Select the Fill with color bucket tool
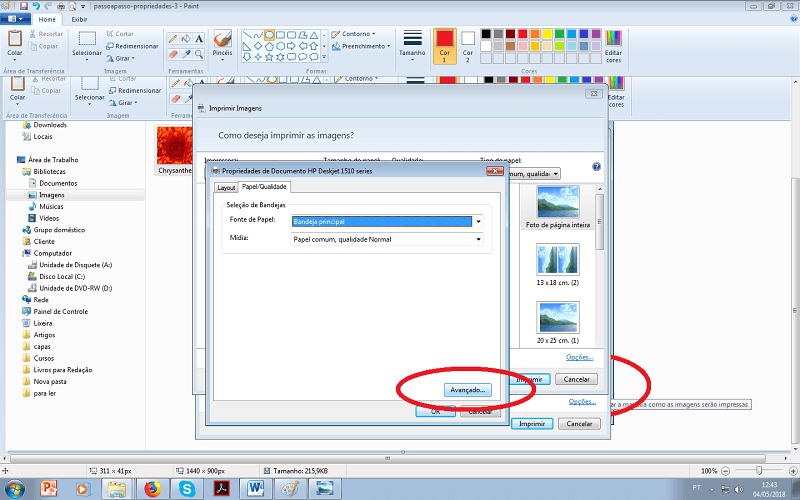Viewport: 800px width, 500px height. coord(186,39)
